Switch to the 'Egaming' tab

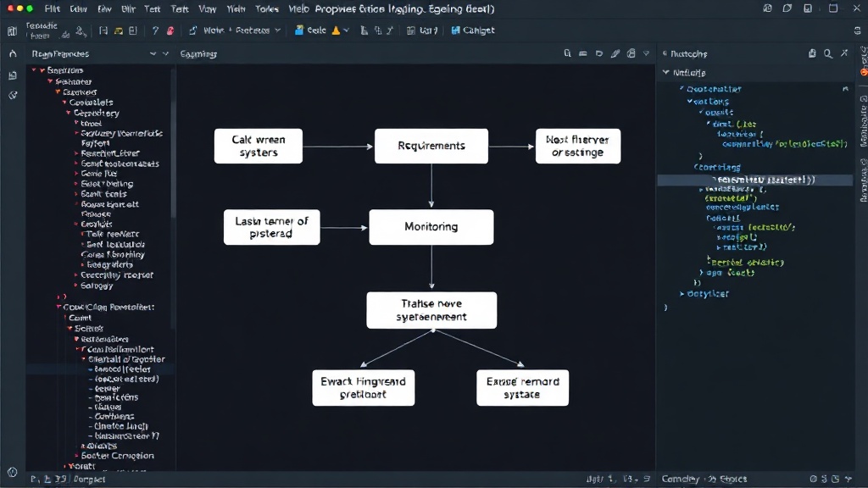198,53
